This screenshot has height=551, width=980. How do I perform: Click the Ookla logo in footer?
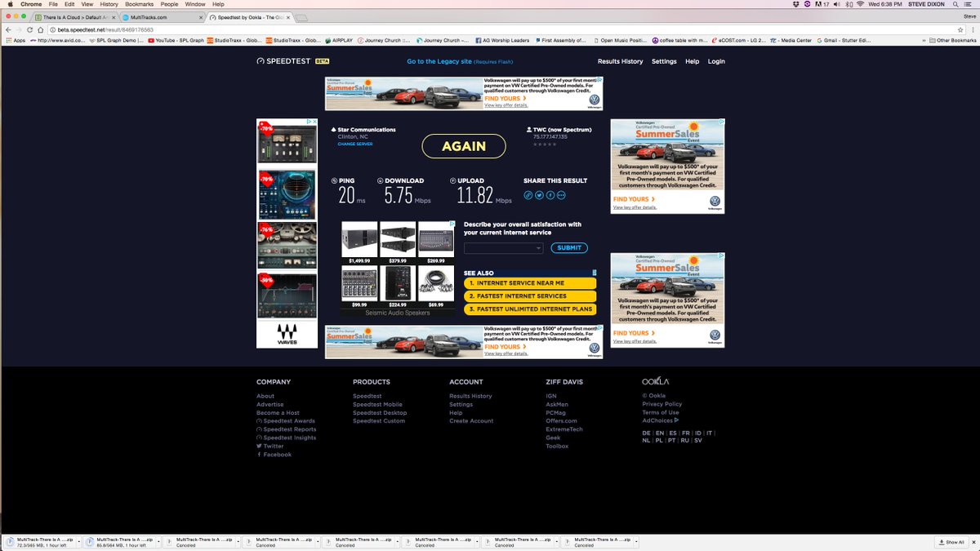(x=655, y=381)
